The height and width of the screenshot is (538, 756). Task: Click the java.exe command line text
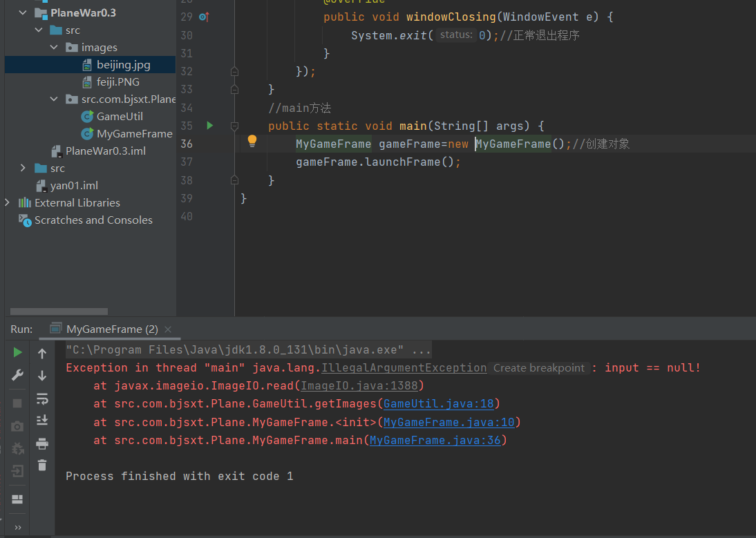click(248, 349)
